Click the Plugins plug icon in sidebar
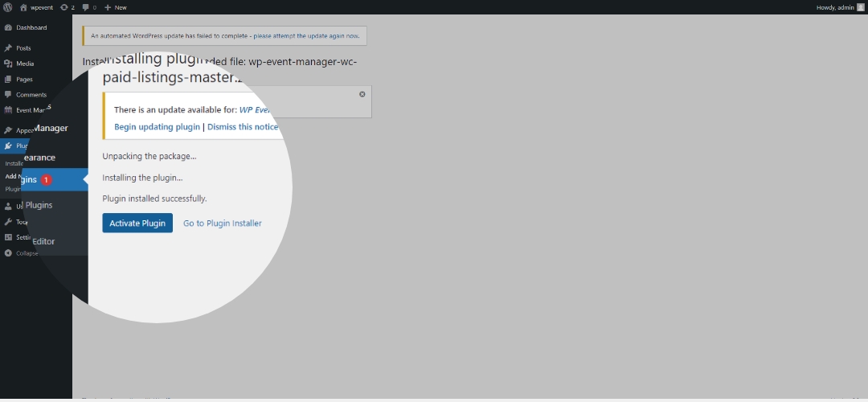 click(8, 146)
